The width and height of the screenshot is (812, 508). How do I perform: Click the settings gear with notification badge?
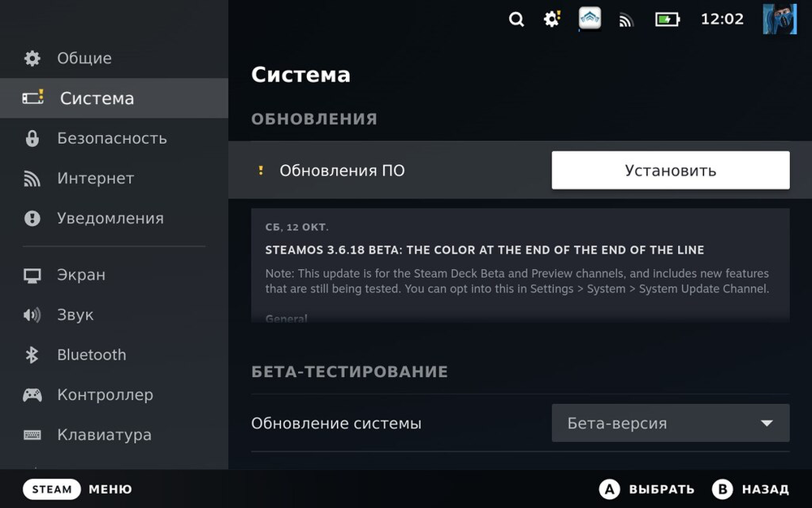551,19
